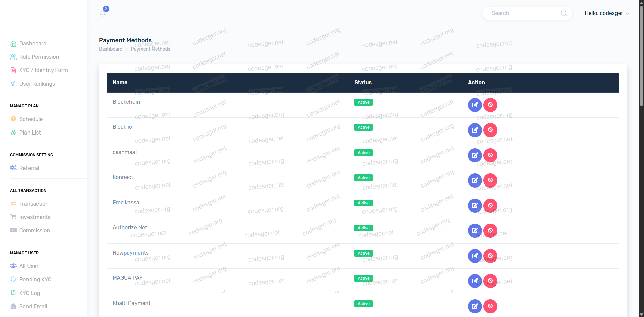Edit the cashmaal payment method

coord(475,155)
